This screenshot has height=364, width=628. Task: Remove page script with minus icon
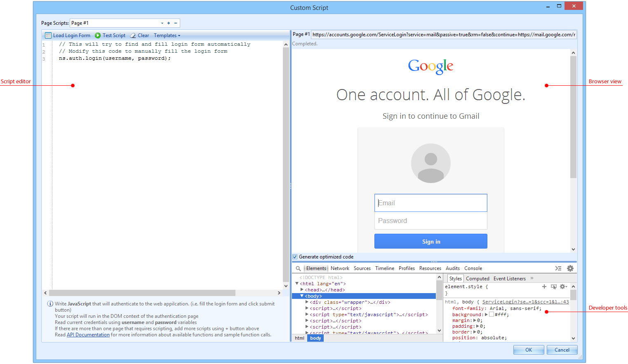(176, 23)
